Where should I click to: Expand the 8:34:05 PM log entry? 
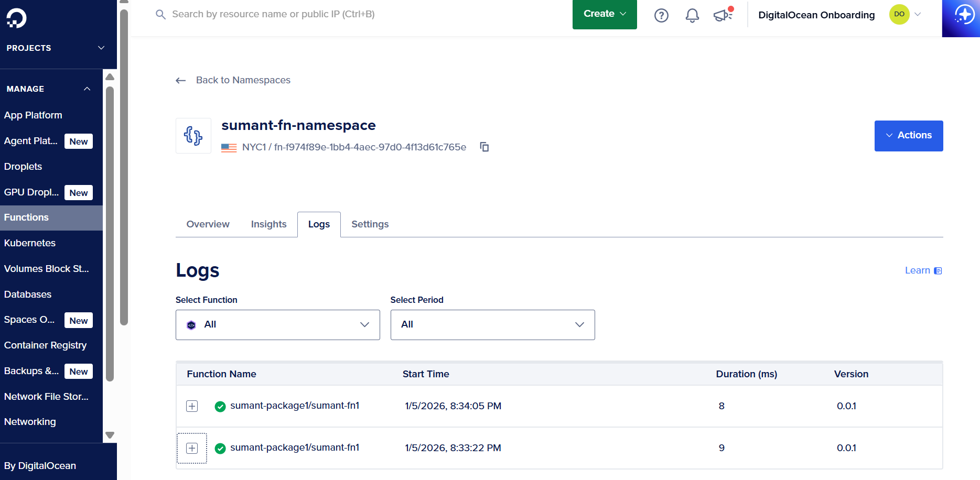coord(192,406)
